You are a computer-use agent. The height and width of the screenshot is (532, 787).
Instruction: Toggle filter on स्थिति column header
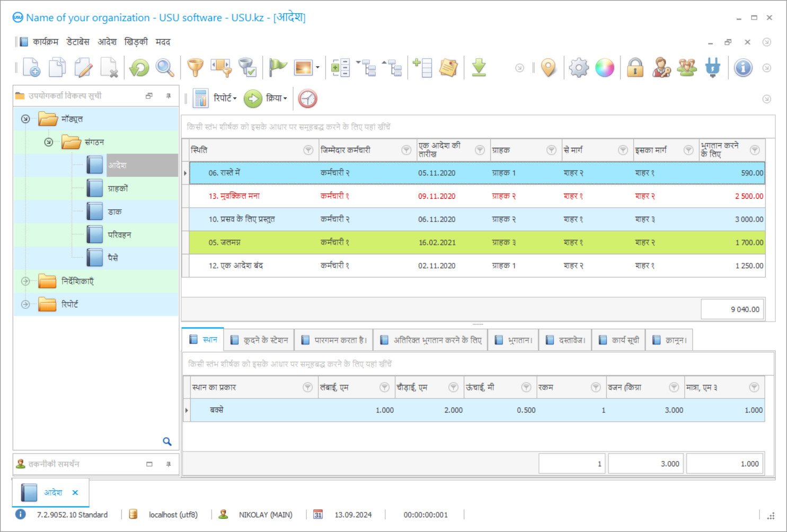(x=308, y=150)
